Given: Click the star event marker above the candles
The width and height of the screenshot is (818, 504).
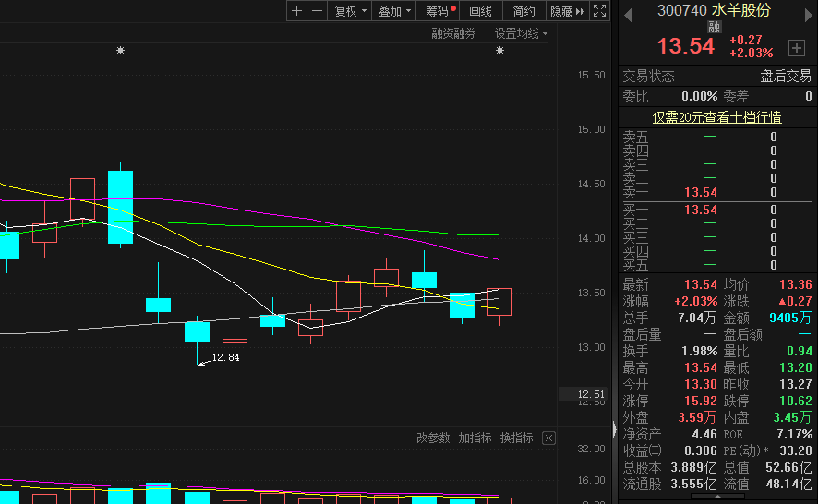Looking at the screenshot, I should tap(120, 51).
